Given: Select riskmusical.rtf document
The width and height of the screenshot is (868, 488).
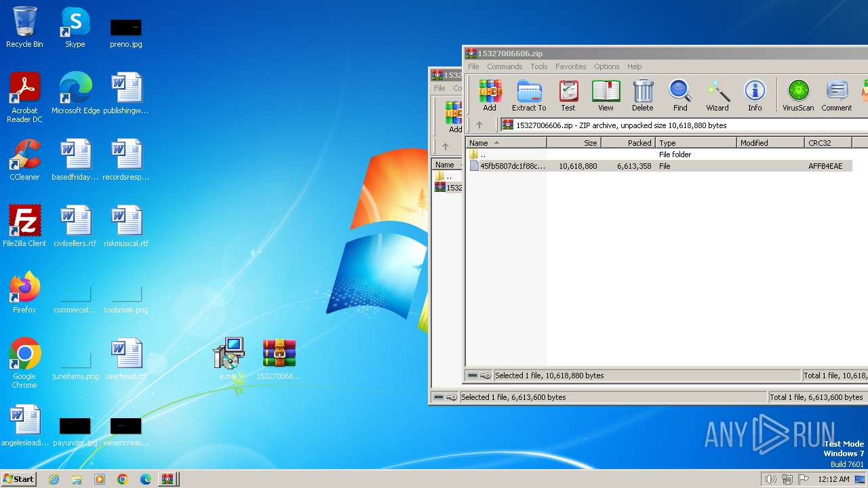Looking at the screenshot, I should (126, 226).
